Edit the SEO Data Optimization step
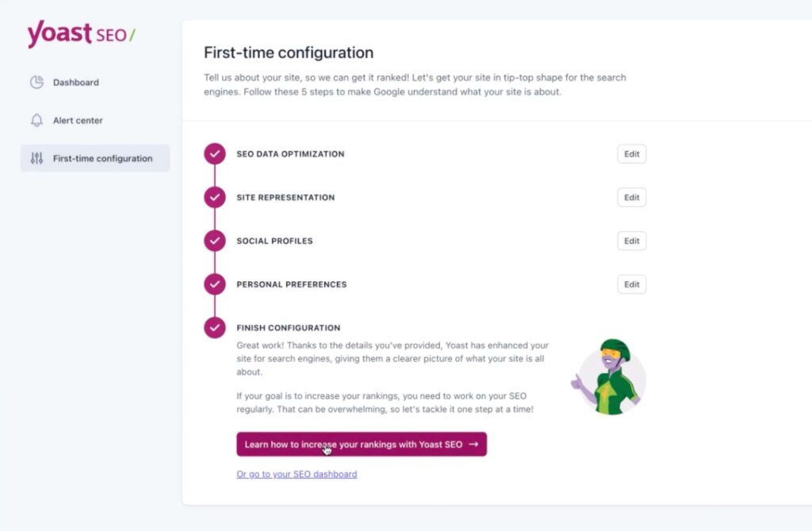Screen dimensions: 812x531 (631, 154)
